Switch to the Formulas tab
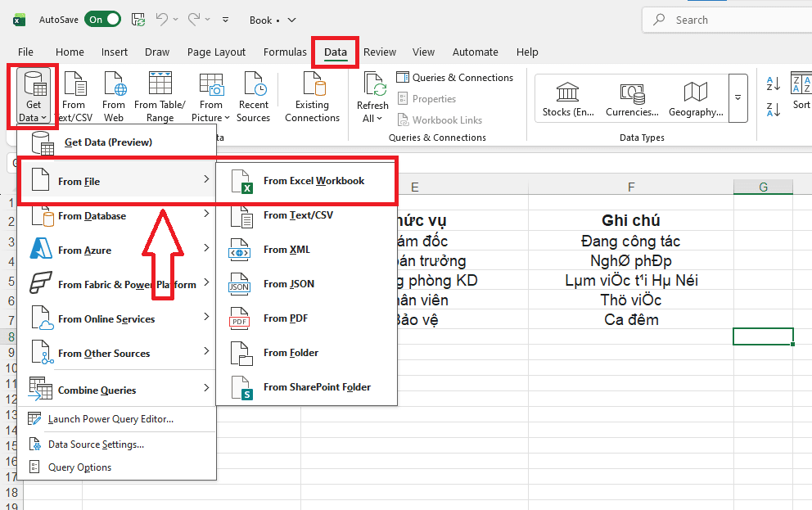This screenshot has width=812, height=510. (x=285, y=52)
